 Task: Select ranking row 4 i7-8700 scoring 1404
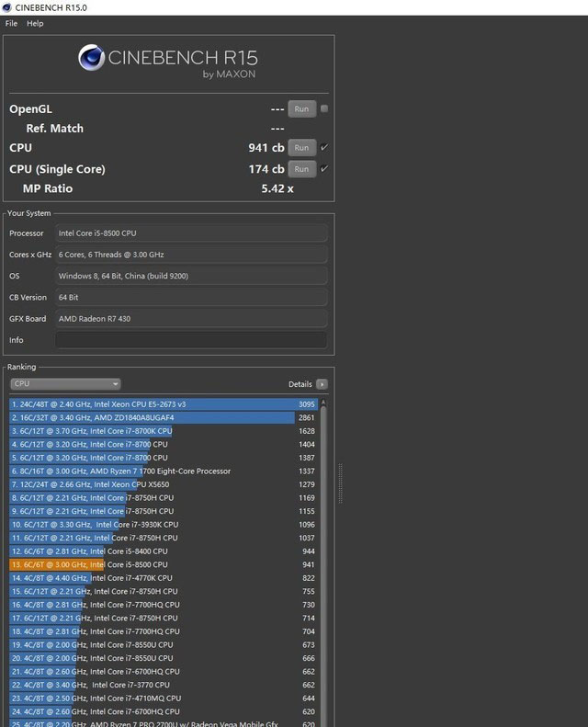coord(164,444)
